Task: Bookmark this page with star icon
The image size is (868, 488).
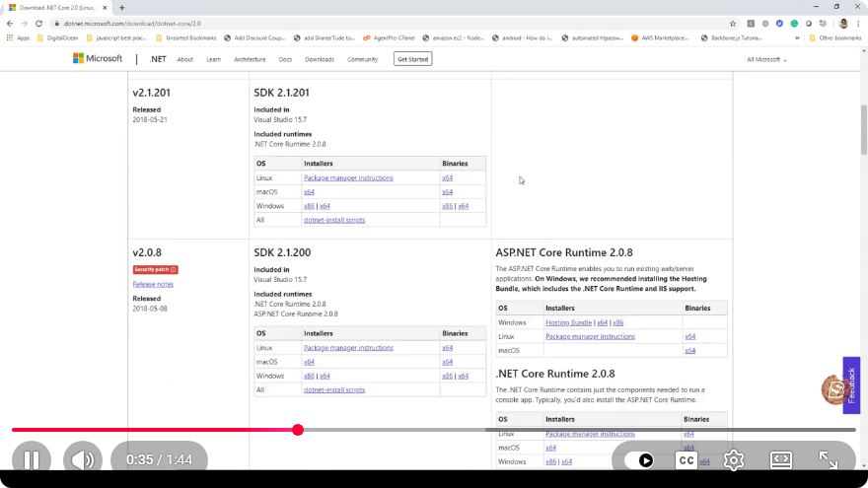Action: 733,24
